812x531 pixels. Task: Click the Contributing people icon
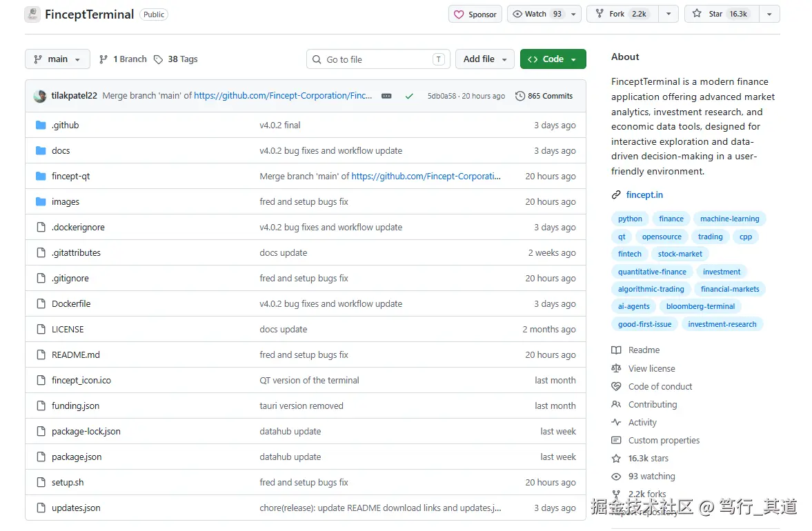[x=616, y=405]
